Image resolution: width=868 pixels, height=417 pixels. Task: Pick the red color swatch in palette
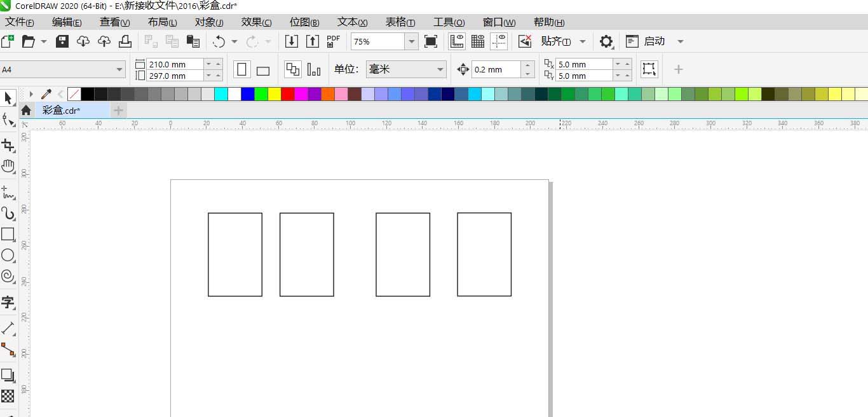point(287,94)
